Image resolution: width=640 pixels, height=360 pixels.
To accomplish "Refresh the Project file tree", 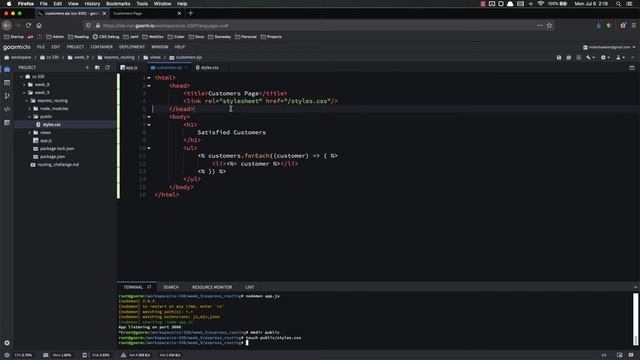I will click(107, 67).
